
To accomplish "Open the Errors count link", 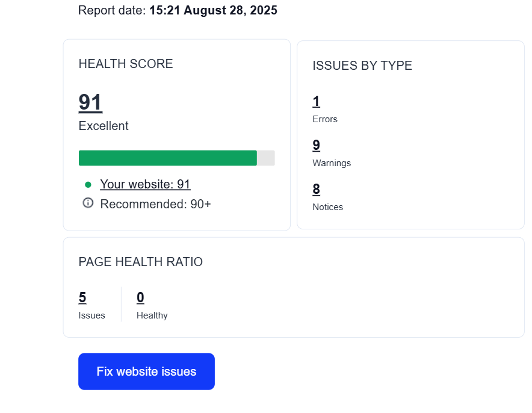I will coord(316,102).
